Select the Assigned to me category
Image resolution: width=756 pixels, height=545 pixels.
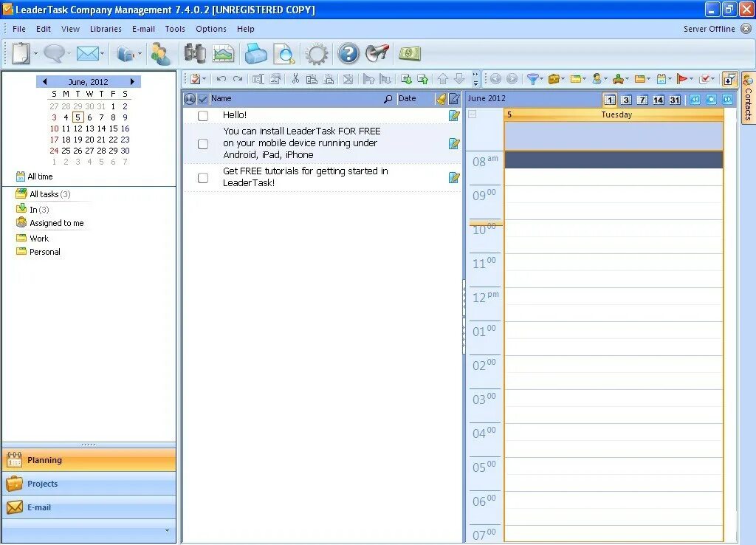(56, 223)
